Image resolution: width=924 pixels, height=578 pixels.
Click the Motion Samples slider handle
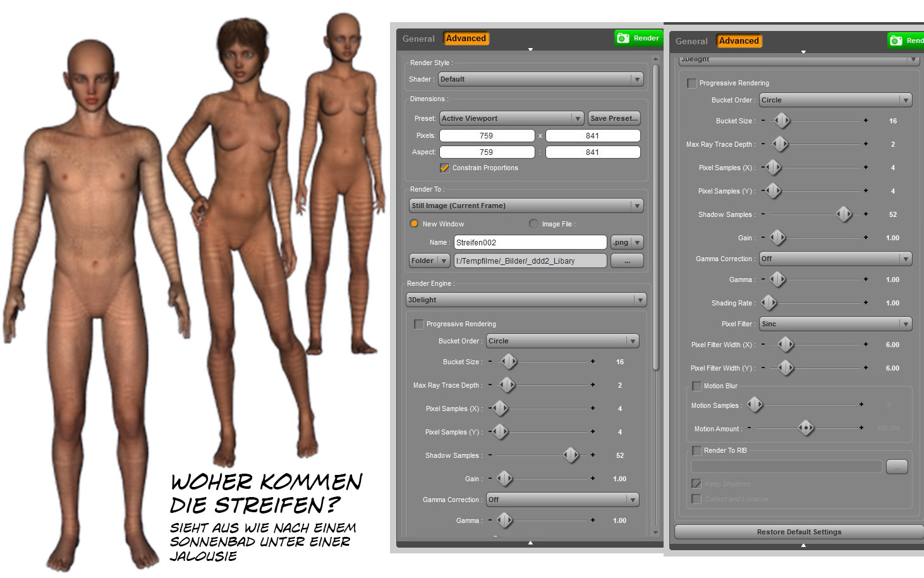(x=755, y=405)
